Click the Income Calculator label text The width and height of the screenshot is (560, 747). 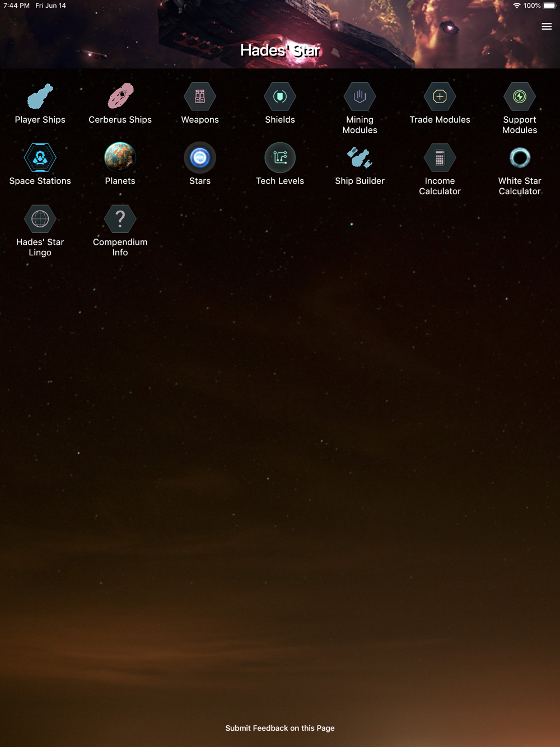coord(440,186)
